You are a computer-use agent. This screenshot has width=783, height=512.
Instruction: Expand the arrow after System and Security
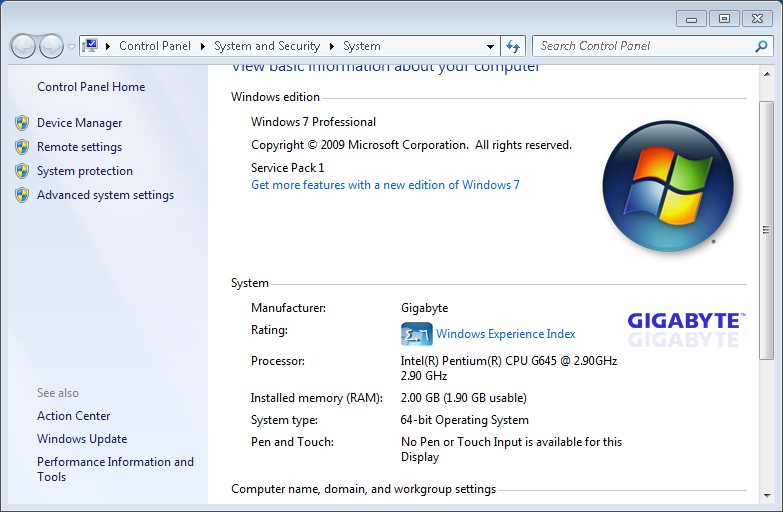click(332, 46)
